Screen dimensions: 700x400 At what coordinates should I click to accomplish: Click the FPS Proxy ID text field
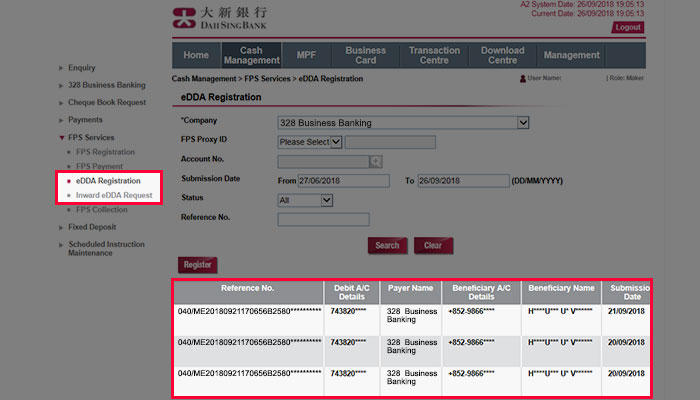pos(390,142)
